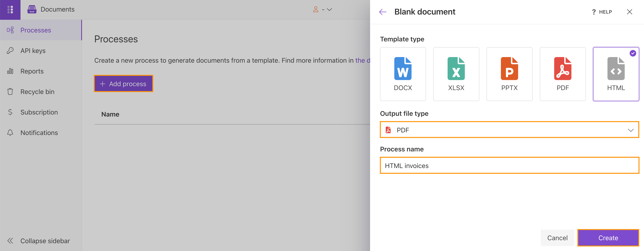Open API keys in the sidebar
The image size is (644, 251).
(41, 51)
